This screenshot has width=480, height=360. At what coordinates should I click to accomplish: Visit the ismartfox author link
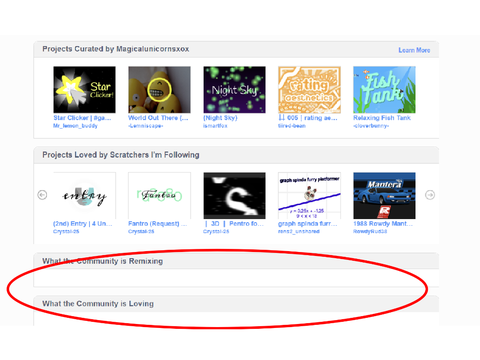point(215,126)
